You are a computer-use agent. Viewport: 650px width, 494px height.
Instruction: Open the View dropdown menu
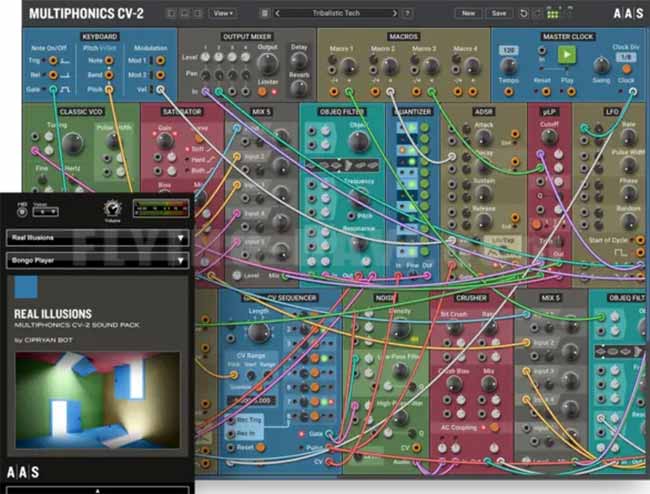[x=223, y=13]
